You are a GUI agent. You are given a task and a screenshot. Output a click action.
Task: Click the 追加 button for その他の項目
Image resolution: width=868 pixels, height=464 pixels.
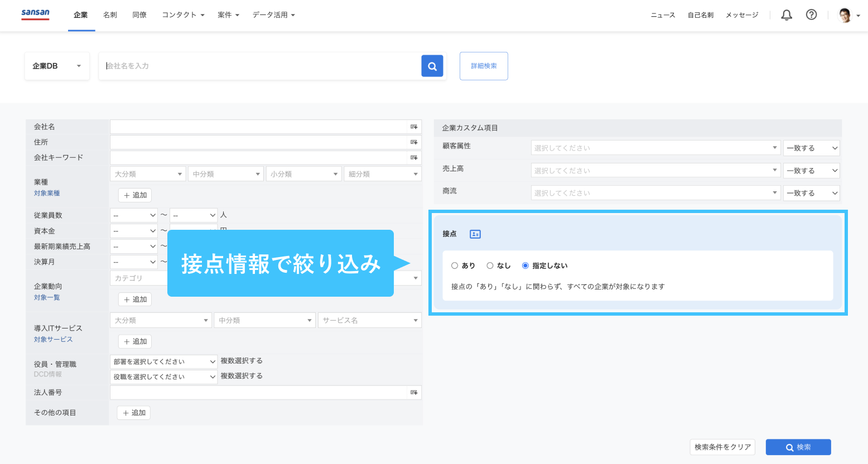(134, 413)
